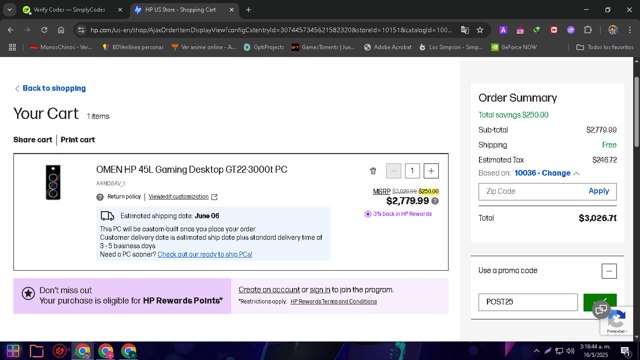Open the price info question mark icon
This screenshot has height=360, width=640.
[435, 201]
